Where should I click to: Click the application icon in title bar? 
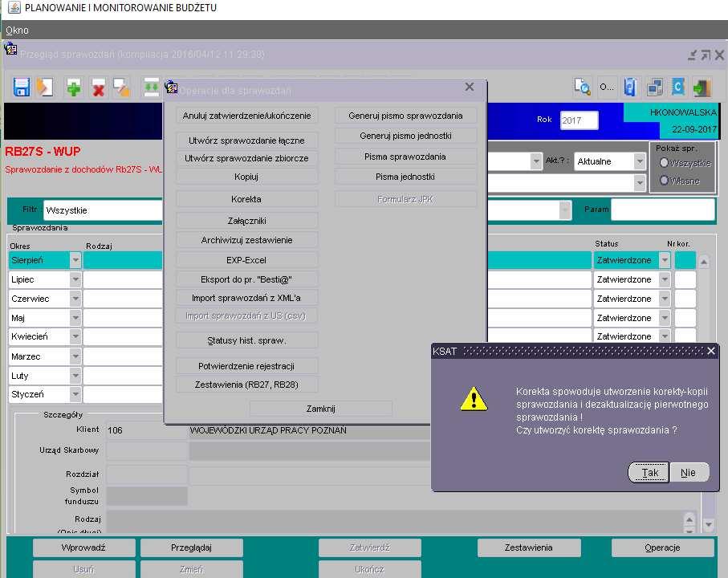(14, 7)
